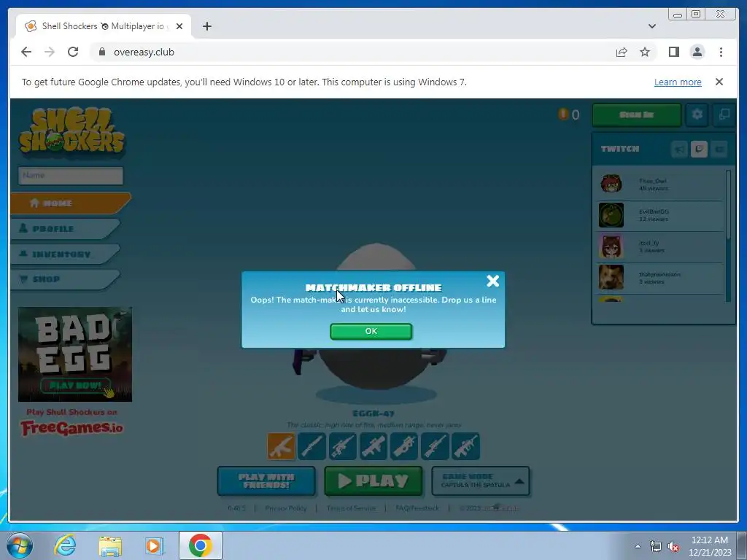Select the EggK-47 assault rifle weapon icon
This screenshot has height=560, width=747.
[281, 446]
